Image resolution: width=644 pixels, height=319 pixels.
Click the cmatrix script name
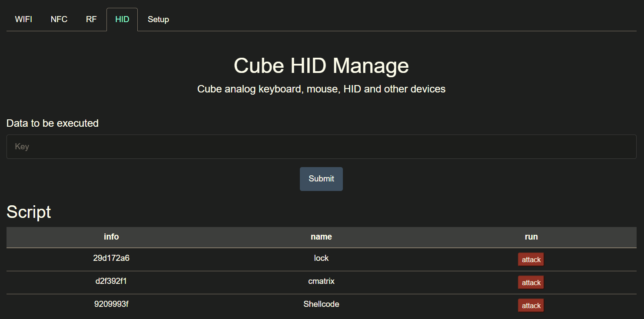click(321, 281)
